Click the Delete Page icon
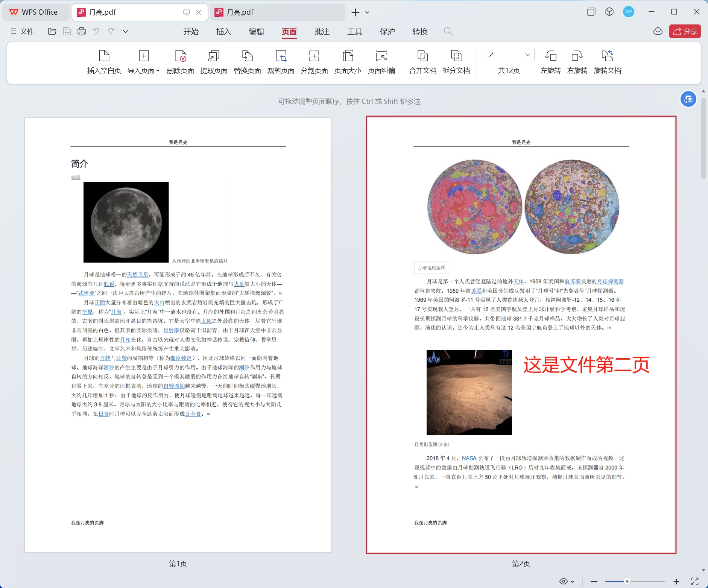708x588 pixels. point(180,56)
